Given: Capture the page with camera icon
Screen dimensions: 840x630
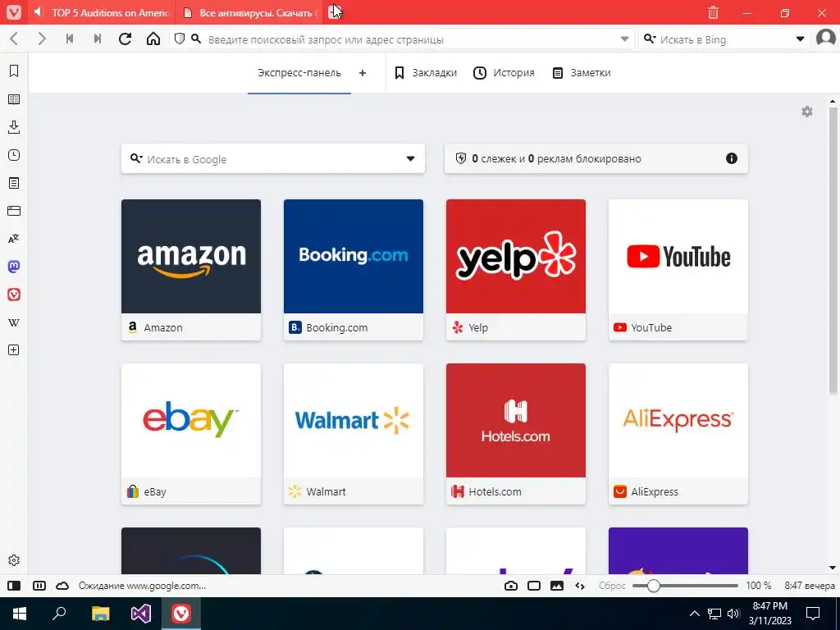Looking at the screenshot, I should [x=511, y=586].
